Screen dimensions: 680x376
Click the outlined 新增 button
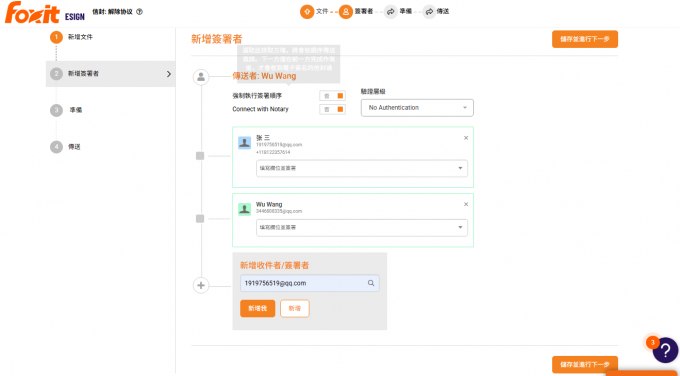295,308
